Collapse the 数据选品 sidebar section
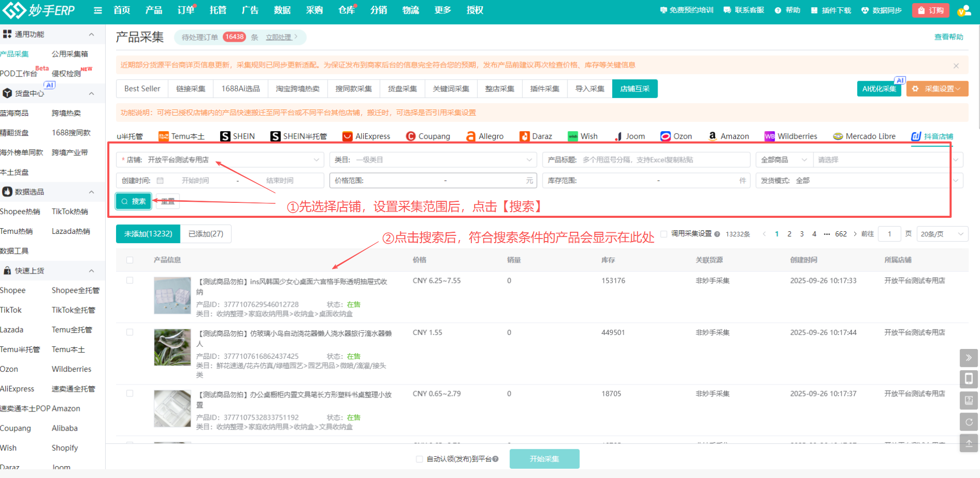The width and height of the screenshot is (980, 478). coord(91,192)
